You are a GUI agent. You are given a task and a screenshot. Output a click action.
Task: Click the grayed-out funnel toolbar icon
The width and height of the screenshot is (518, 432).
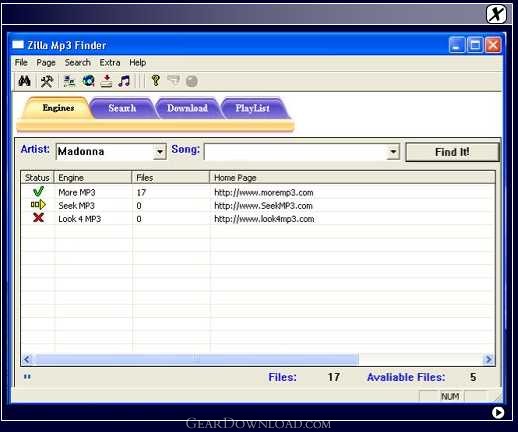click(x=173, y=80)
